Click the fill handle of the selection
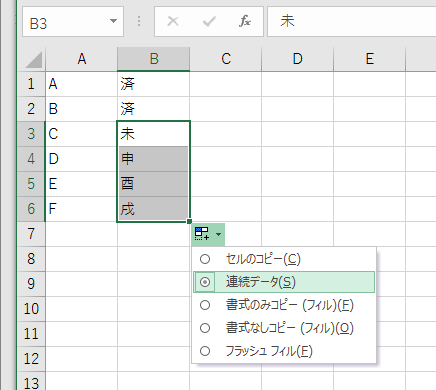The image size is (436, 390). [189, 221]
